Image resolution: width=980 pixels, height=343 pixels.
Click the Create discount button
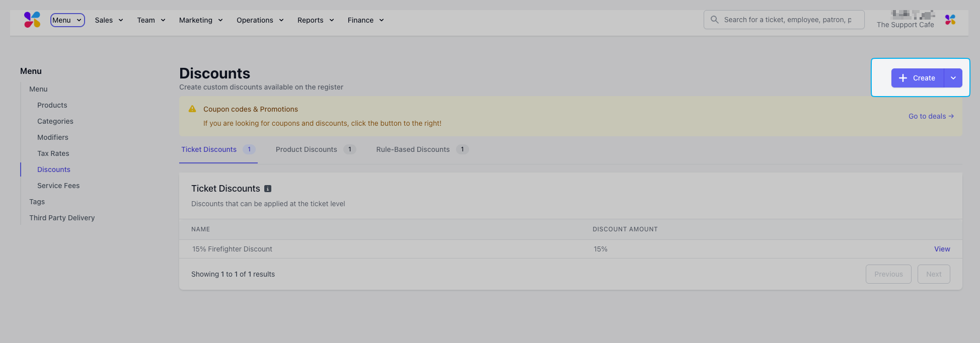click(917, 78)
